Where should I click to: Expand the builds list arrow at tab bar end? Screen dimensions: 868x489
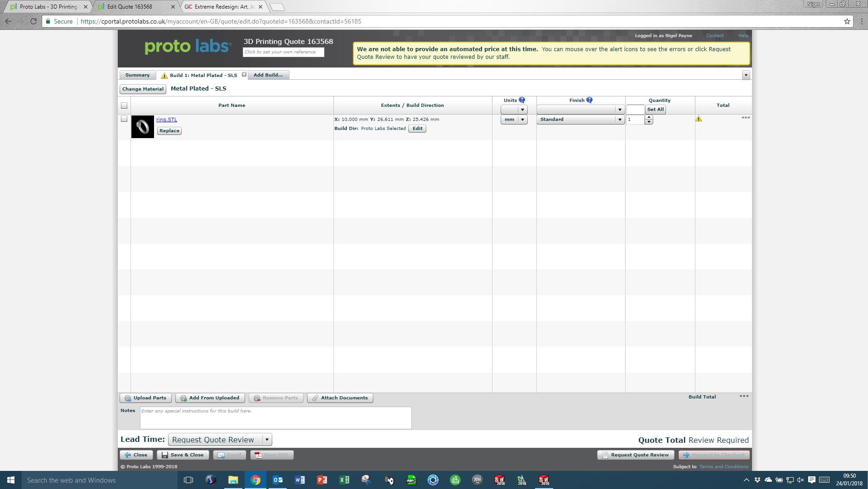pos(746,75)
